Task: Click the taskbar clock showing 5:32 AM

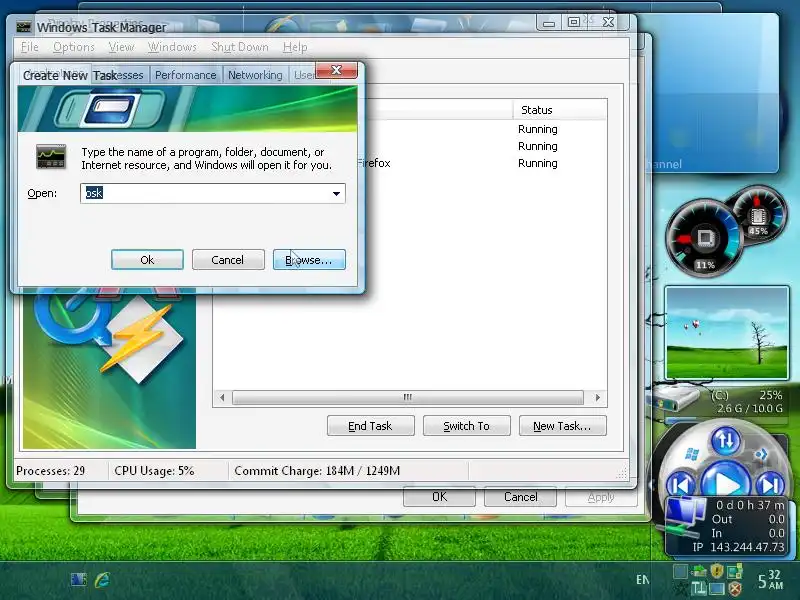Action: [770, 580]
